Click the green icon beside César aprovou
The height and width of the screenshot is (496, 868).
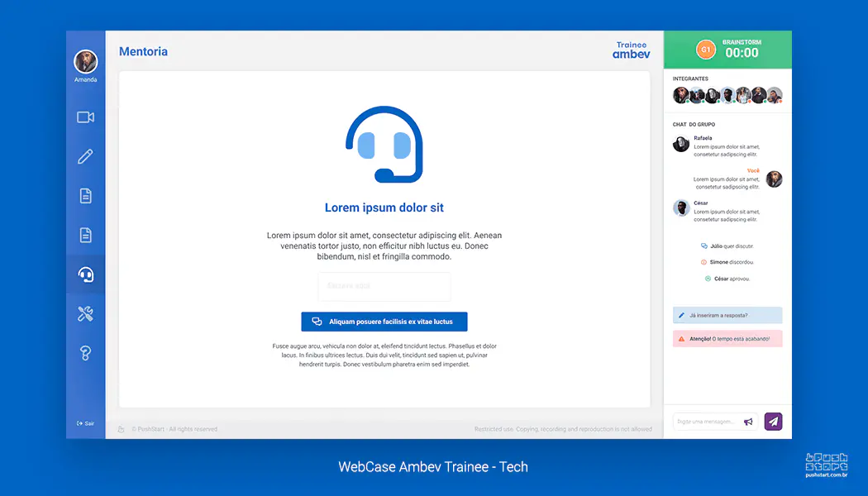point(708,279)
